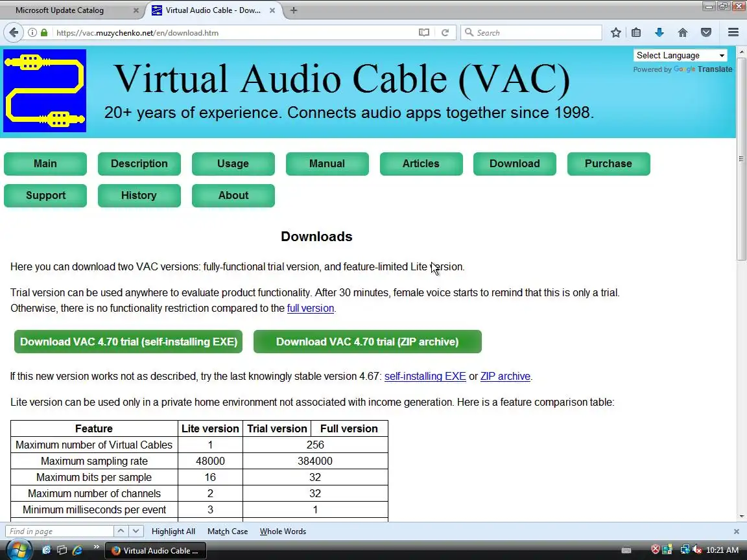View the History page

coord(139,195)
